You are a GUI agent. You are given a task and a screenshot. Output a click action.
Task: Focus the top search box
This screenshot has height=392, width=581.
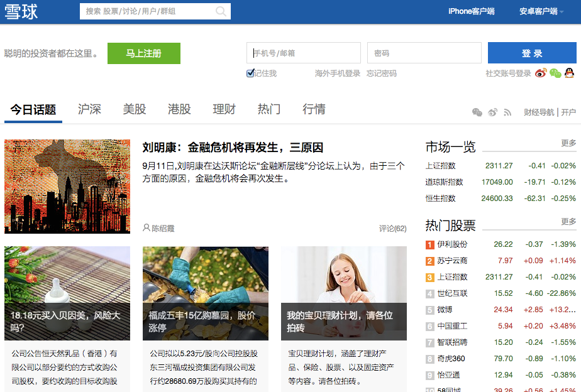(x=155, y=11)
